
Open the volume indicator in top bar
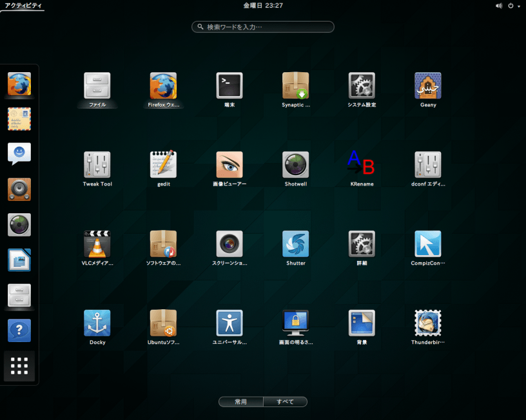tap(499, 6)
